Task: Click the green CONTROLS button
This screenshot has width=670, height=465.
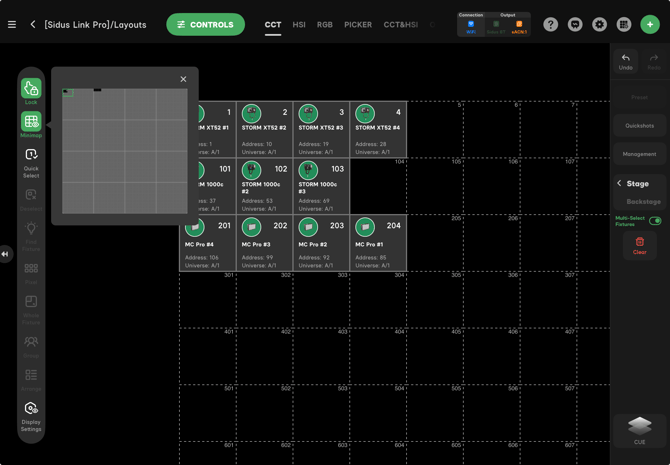Action: click(205, 24)
